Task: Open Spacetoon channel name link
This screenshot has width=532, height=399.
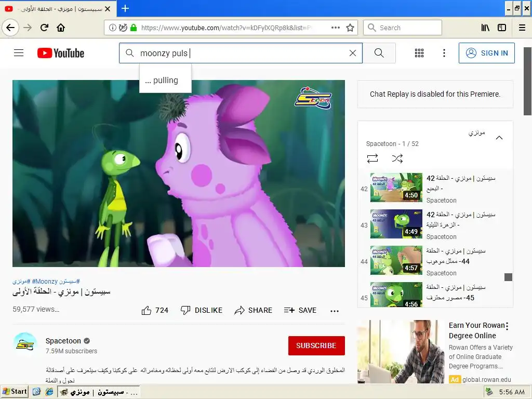Action: click(63, 341)
